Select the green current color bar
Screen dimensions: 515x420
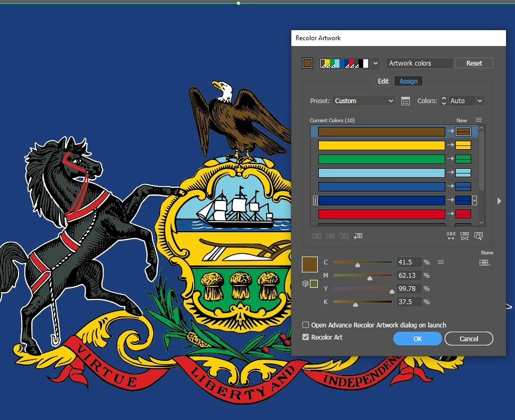click(381, 159)
